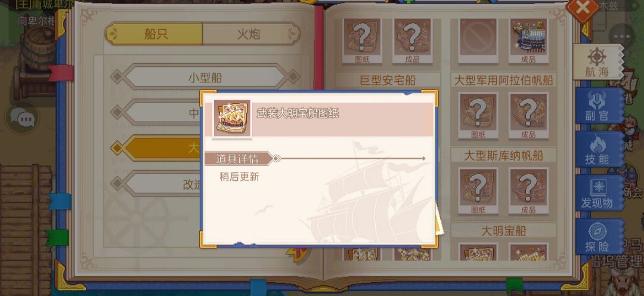644x296 pixels.
Task: Tap the 大明宝船 unknown blueprint slot
Action: pyautogui.click(x=478, y=252)
